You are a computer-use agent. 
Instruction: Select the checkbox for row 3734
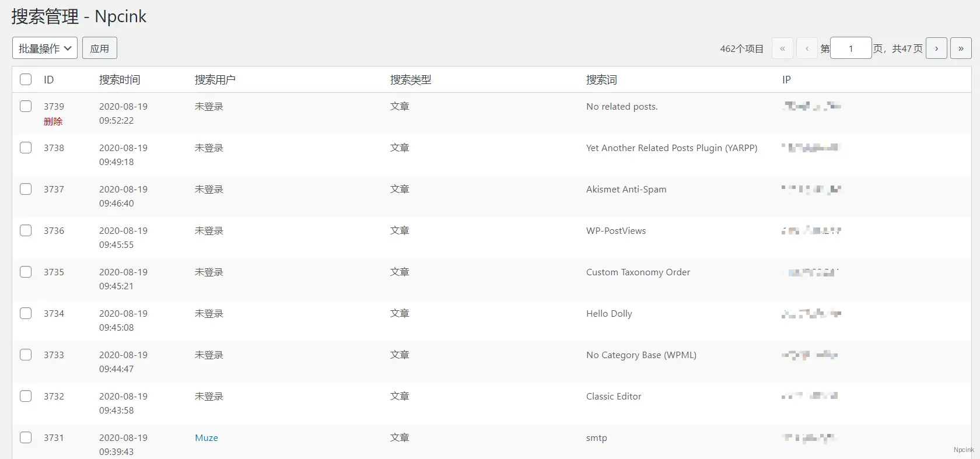click(26, 313)
